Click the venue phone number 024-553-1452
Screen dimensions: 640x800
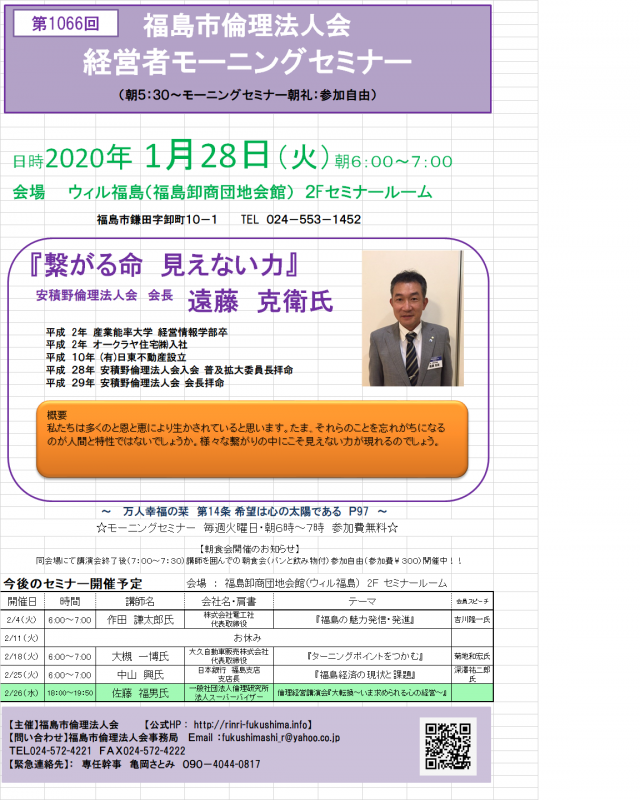click(301, 219)
